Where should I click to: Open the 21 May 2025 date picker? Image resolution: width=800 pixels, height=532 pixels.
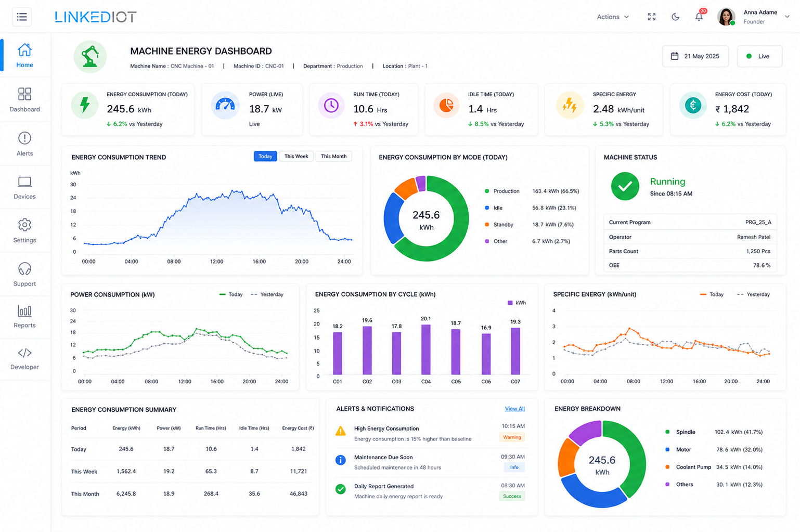[695, 56]
